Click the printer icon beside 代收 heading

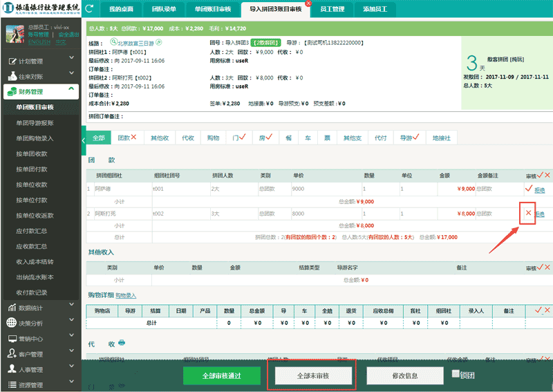(122, 343)
